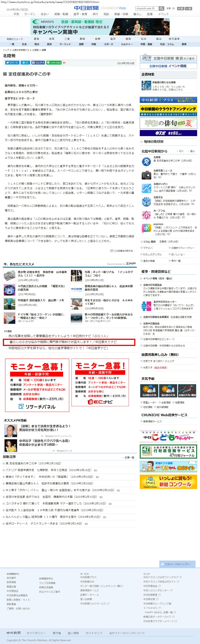Open the ホープフル pink icon
The width and height of the screenshot is (200, 644).
(x=146, y=215)
